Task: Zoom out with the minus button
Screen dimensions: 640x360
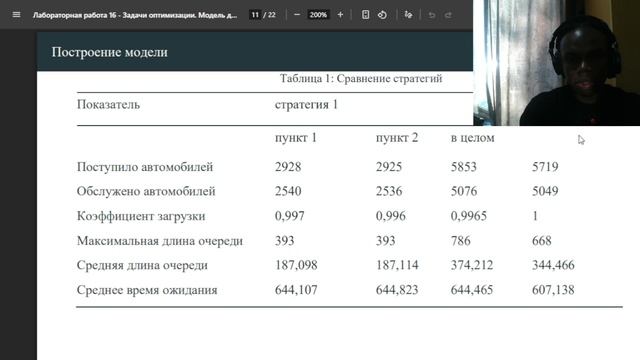Action: tap(297, 15)
